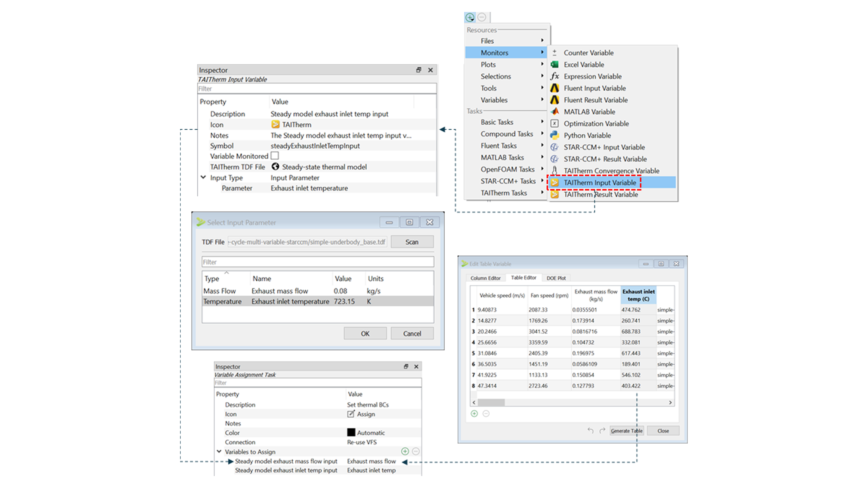The height and width of the screenshot is (488, 868).
Task: Click the filter field in Select Input Parameter
Action: coord(318,262)
